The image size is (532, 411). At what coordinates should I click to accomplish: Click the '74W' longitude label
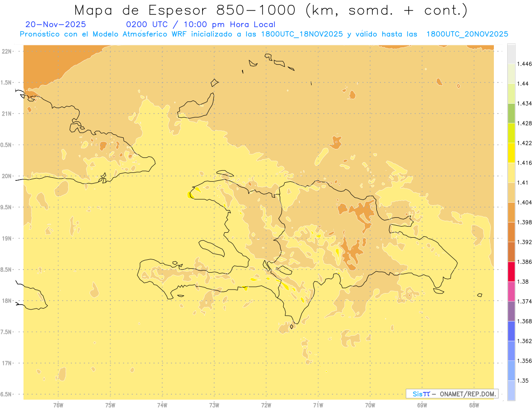click(162, 405)
